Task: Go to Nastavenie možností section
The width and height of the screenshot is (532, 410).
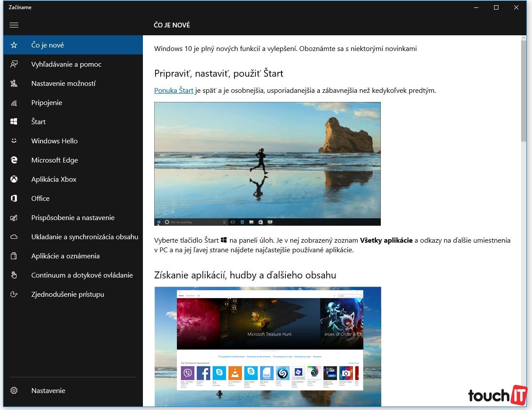Action: [63, 84]
